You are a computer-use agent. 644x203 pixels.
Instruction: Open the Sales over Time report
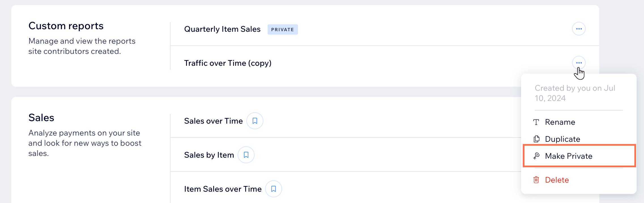click(213, 121)
